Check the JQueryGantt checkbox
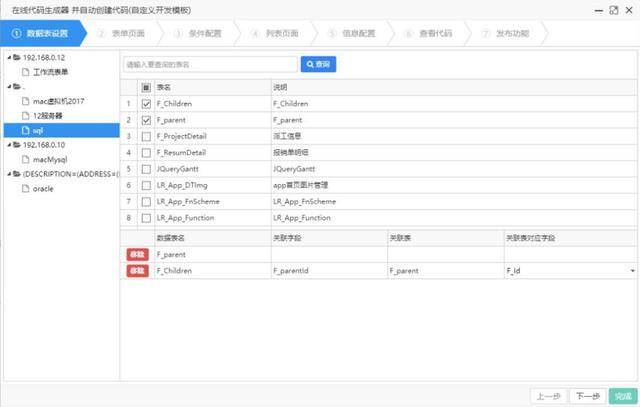 pos(146,169)
